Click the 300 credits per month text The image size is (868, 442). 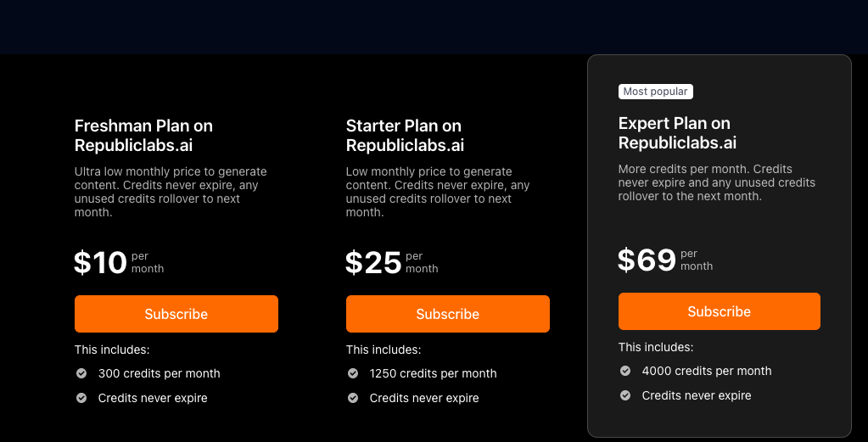[159, 373]
